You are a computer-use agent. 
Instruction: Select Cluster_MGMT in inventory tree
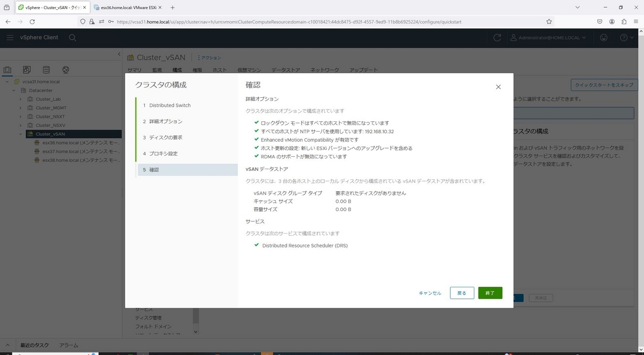(50, 108)
